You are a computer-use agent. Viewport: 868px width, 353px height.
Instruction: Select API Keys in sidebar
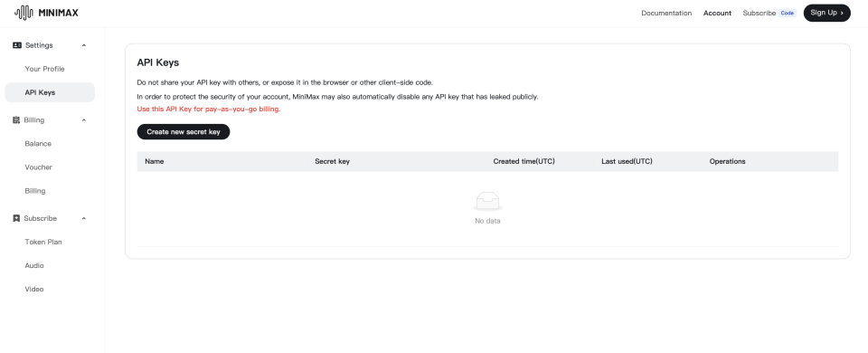(x=50, y=92)
